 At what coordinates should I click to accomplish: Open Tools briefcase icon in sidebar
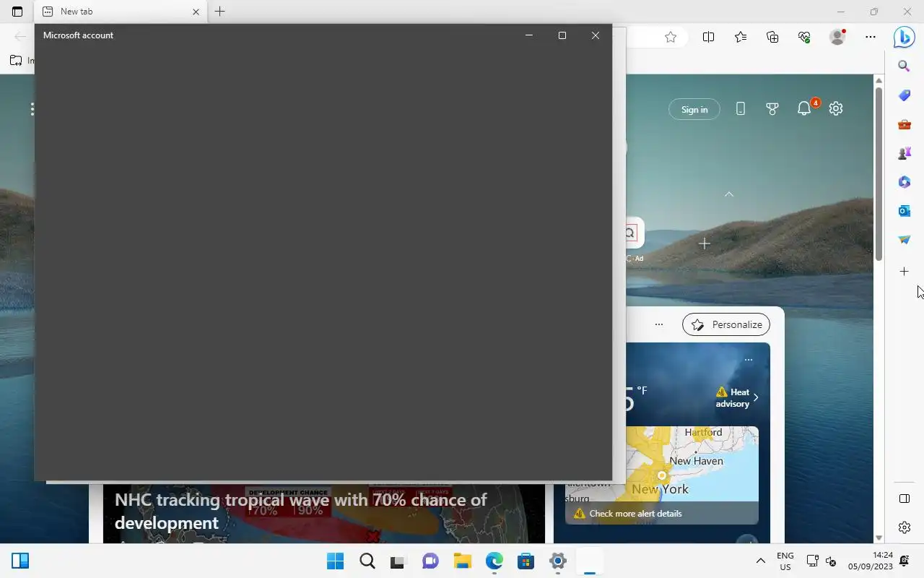point(904,124)
